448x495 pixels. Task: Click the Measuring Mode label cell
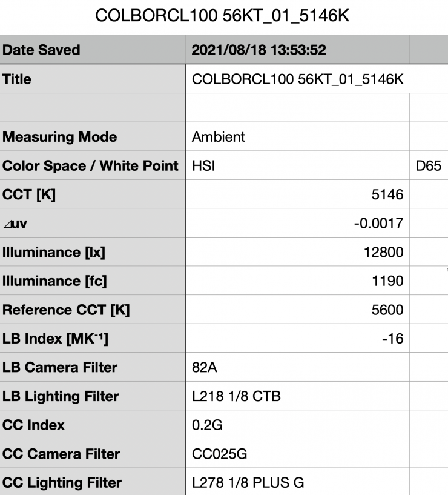[x=92, y=137]
